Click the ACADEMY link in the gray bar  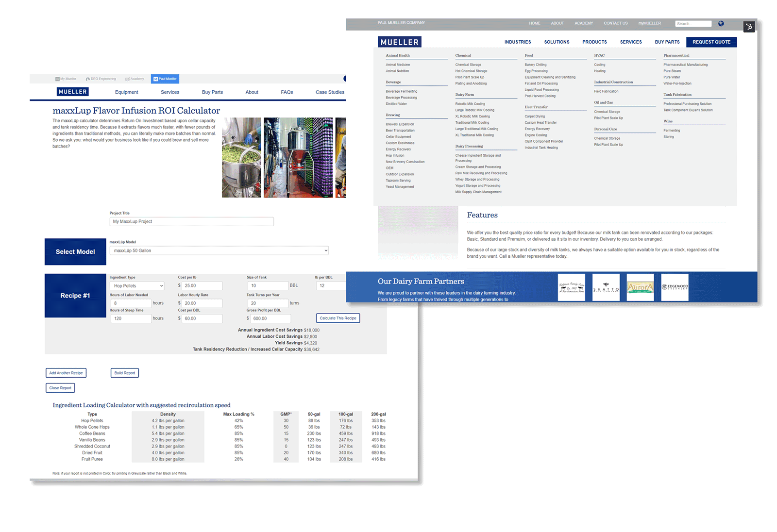584,23
